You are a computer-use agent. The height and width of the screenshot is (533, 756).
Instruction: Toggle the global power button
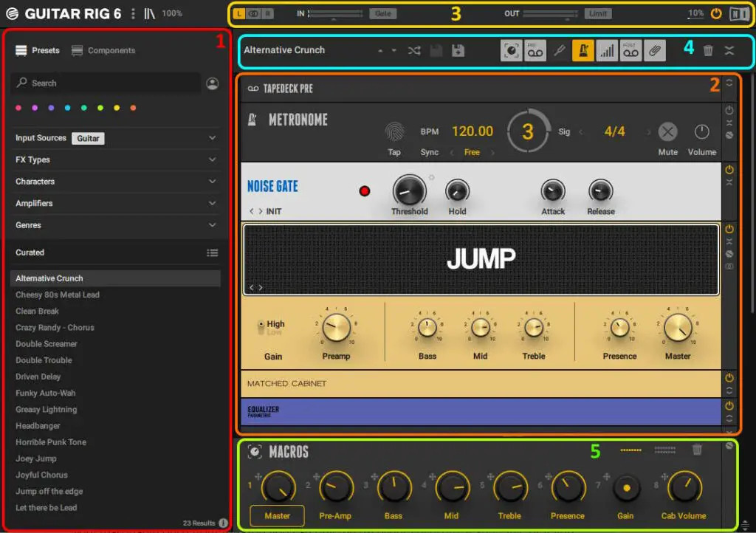click(716, 13)
